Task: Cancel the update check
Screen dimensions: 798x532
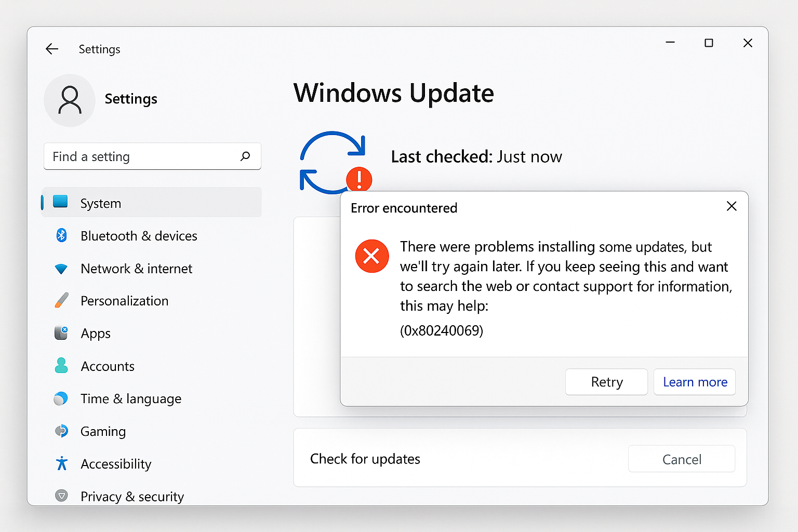Action: click(681, 459)
